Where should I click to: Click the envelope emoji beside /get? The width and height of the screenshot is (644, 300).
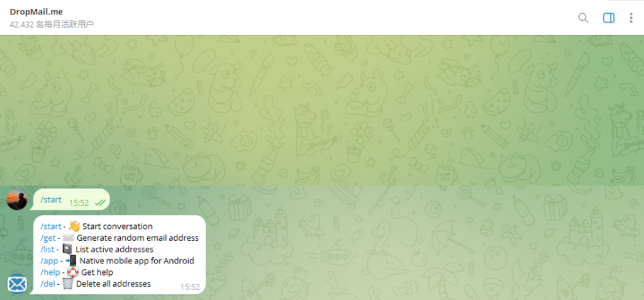coord(68,238)
